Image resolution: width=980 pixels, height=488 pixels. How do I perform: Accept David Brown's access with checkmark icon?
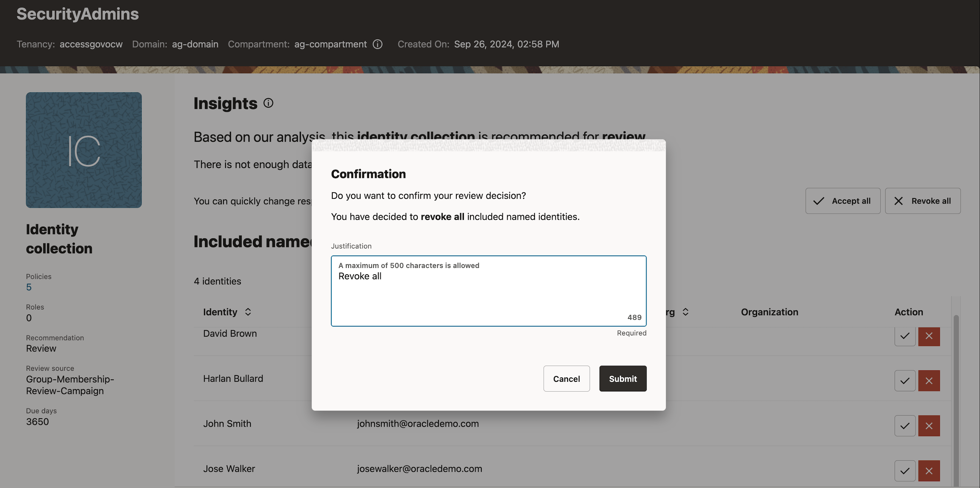pyautogui.click(x=905, y=336)
